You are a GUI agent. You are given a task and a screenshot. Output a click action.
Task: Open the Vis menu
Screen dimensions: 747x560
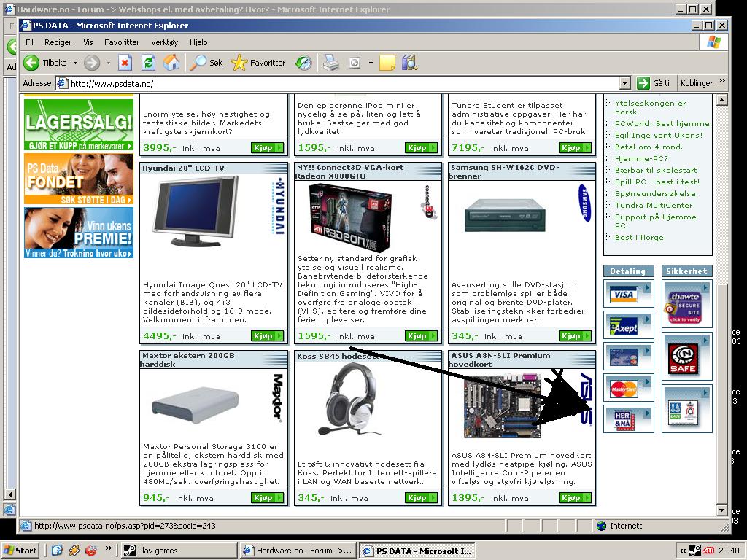tap(88, 42)
